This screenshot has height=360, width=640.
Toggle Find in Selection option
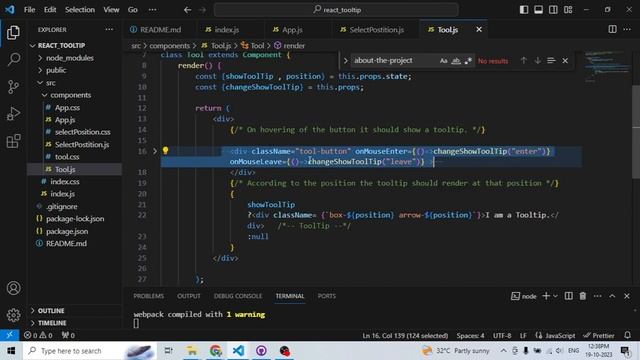click(x=551, y=61)
